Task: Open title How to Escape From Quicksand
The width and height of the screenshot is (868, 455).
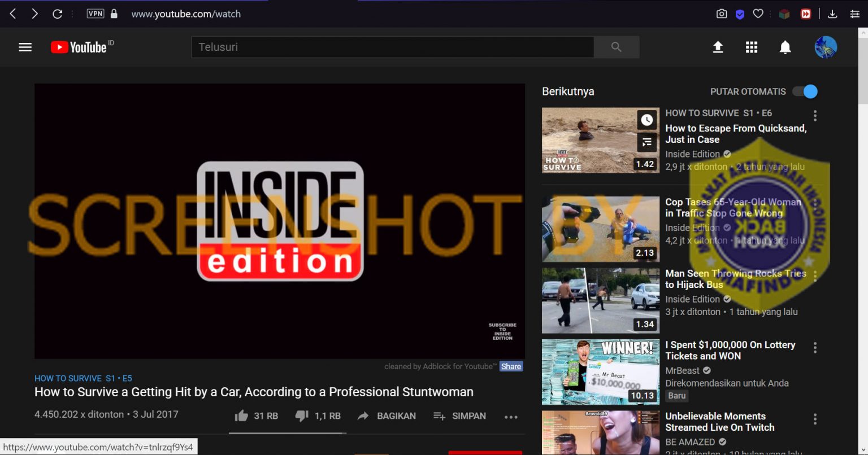Action: [x=736, y=134]
